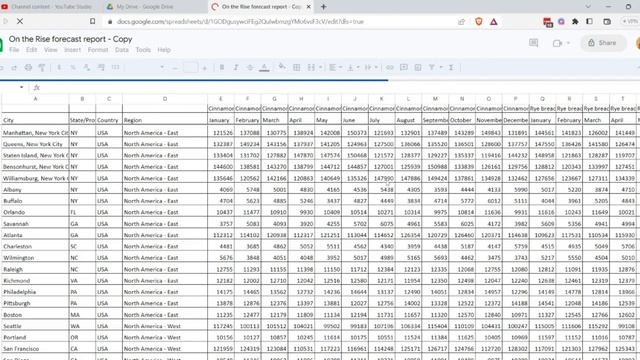Click the print icon in Sheets toolbar
The height and width of the screenshot is (360, 640).
[28, 68]
